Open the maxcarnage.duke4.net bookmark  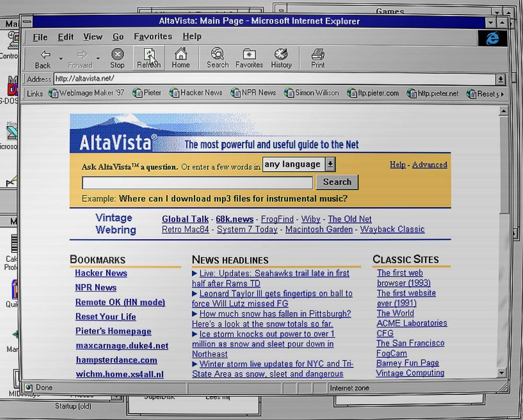(x=122, y=346)
